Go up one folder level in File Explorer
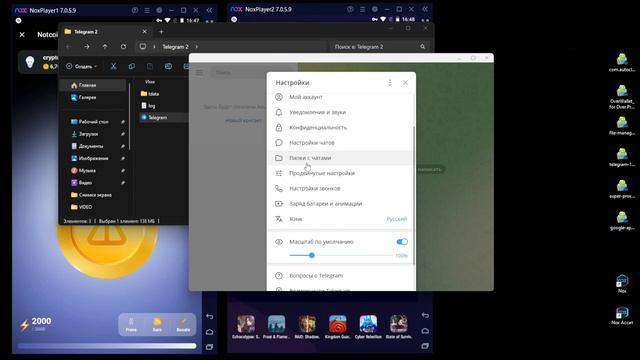The image size is (640, 360). [x=105, y=47]
